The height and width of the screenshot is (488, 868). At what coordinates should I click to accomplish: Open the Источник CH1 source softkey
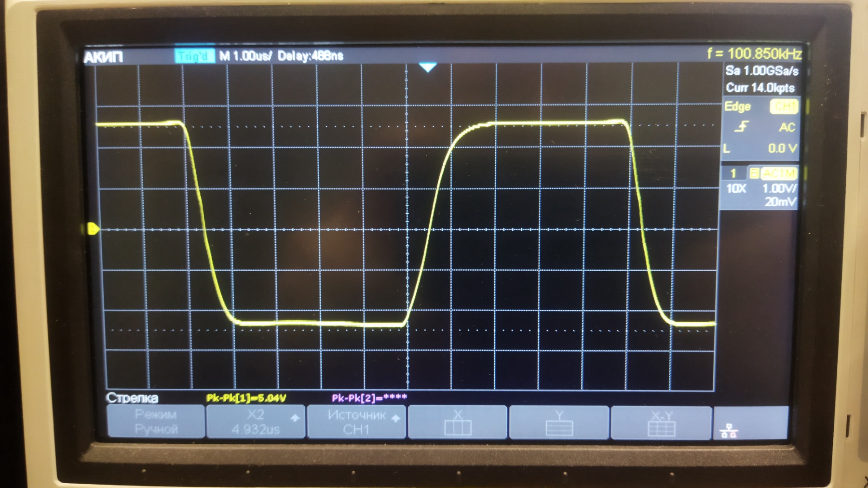pos(356,422)
